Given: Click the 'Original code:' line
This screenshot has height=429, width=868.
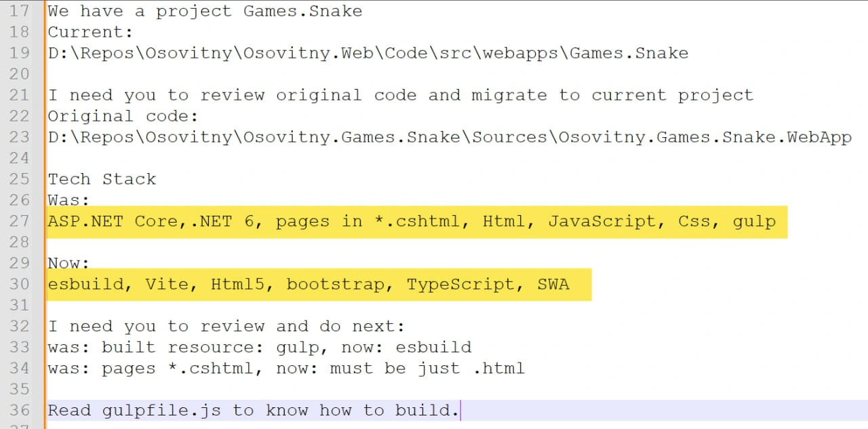Looking at the screenshot, I should (x=123, y=117).
